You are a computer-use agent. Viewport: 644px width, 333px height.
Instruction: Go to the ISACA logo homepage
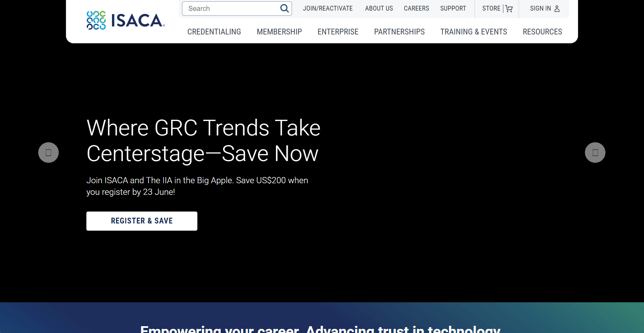(x=126, y=20)
